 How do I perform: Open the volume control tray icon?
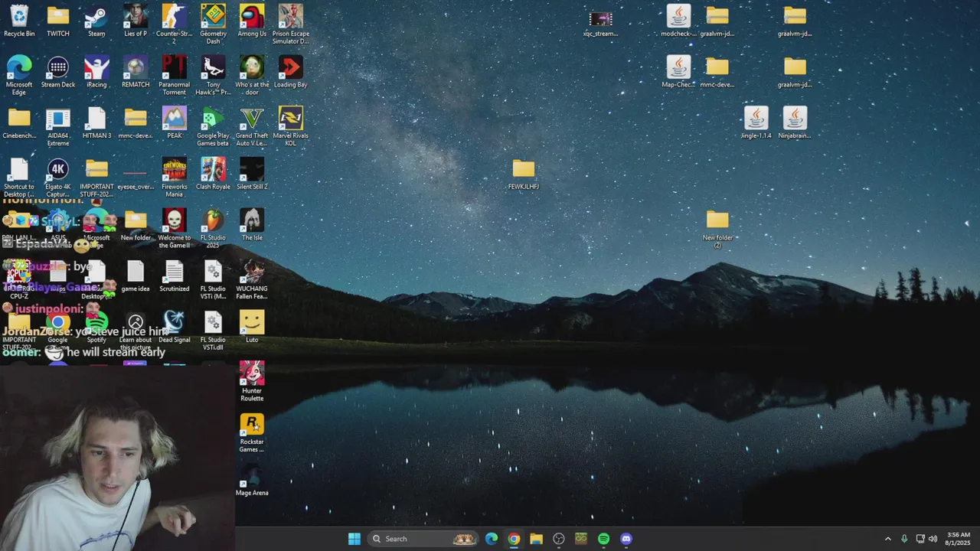coord(933,539)
